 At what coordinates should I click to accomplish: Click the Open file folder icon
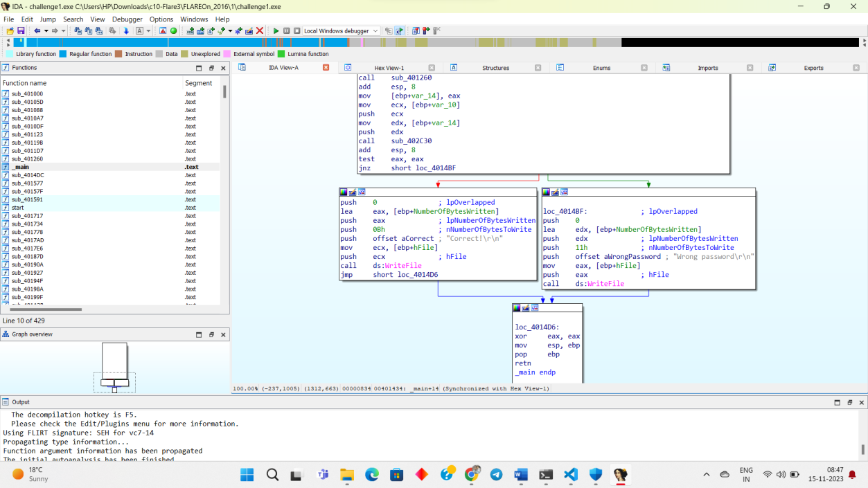click(10, 31)
